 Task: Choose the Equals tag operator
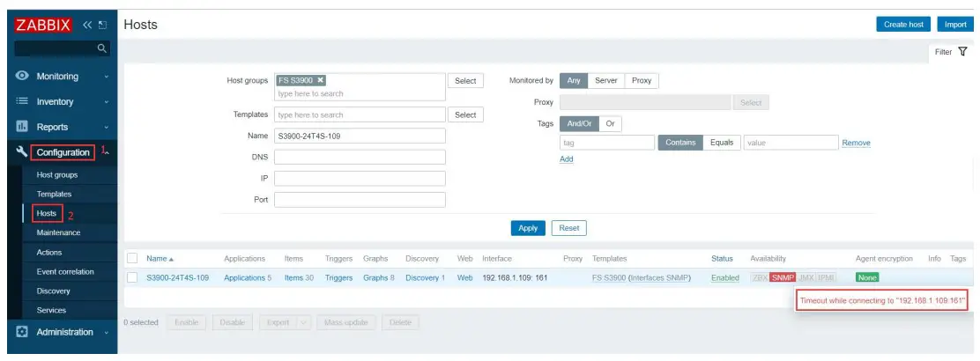[x=722, y=143]
